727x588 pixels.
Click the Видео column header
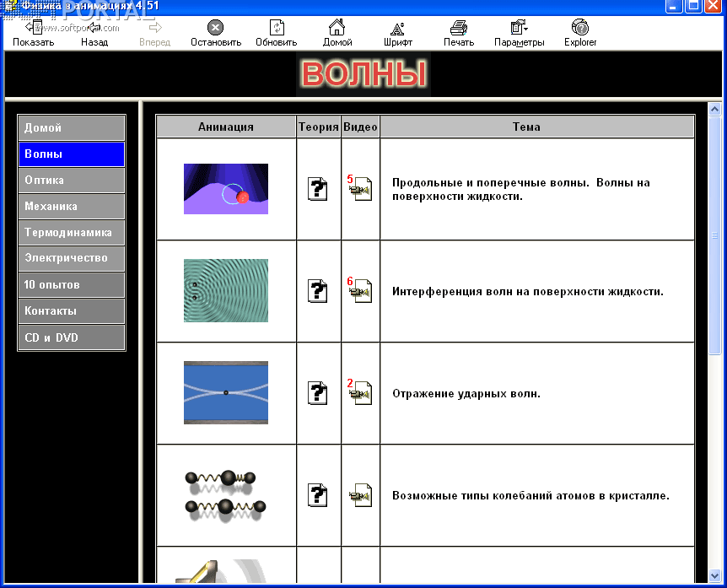(360, 127)
